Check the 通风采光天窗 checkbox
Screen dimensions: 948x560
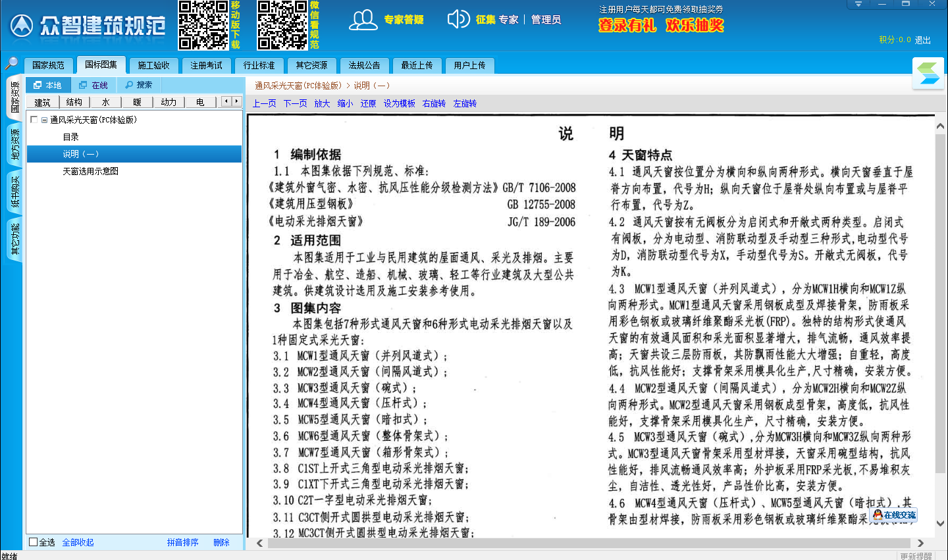pyautogui.click(x=34, y=120)
